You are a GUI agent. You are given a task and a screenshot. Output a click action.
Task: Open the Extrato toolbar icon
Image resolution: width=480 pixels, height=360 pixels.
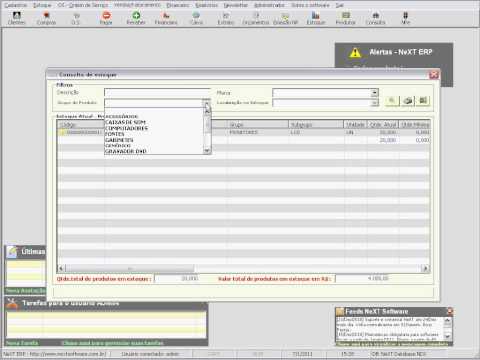(x=226, y=18)
